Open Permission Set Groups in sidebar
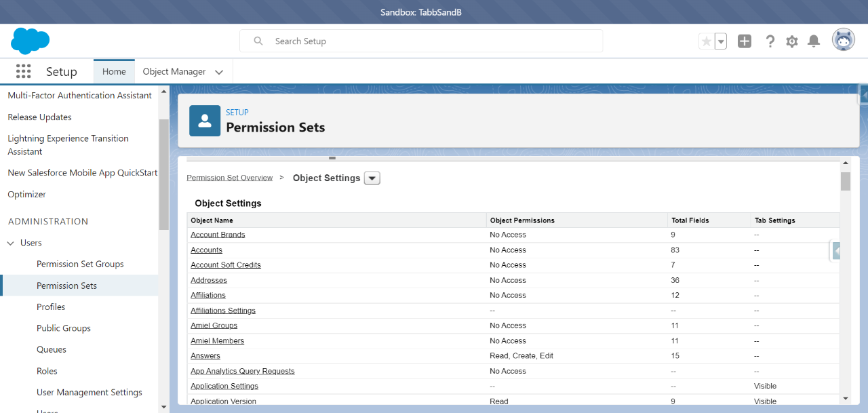 coord(80,264)
